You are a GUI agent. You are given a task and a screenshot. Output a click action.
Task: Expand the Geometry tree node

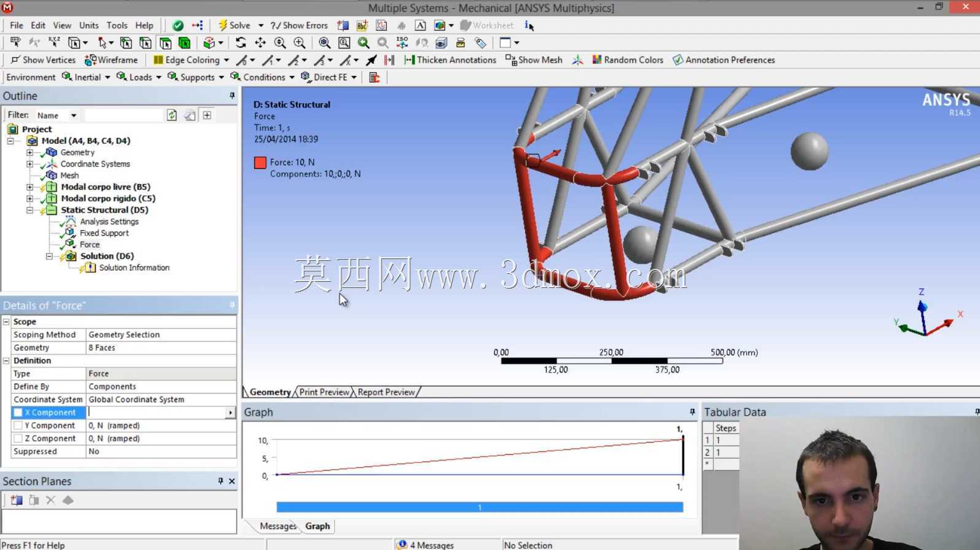[29, 152]
